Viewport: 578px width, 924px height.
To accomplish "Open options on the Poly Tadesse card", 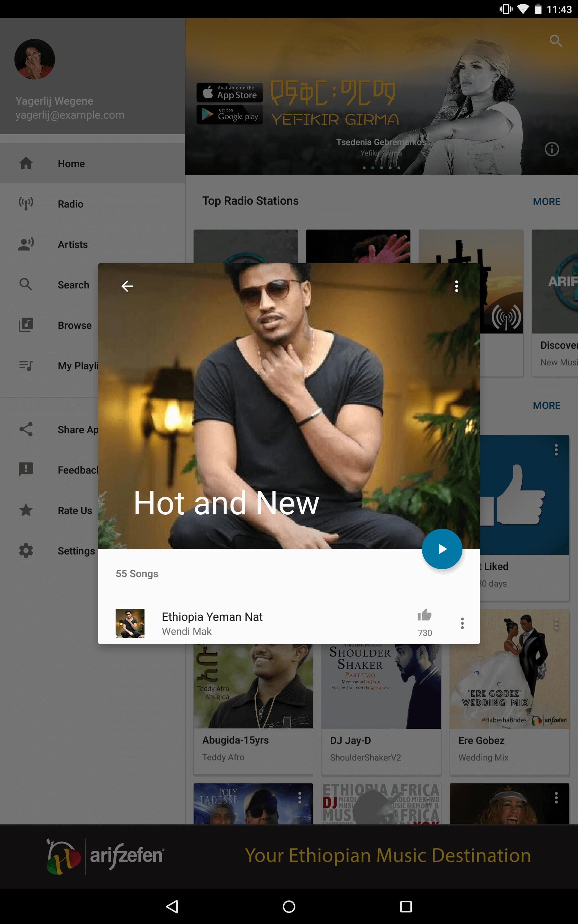I will [300, 797].
